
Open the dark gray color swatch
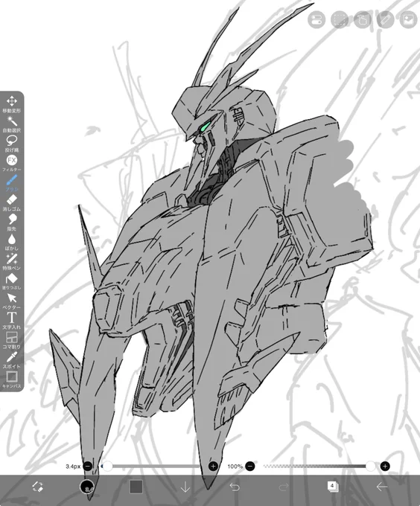coord(136,487)
